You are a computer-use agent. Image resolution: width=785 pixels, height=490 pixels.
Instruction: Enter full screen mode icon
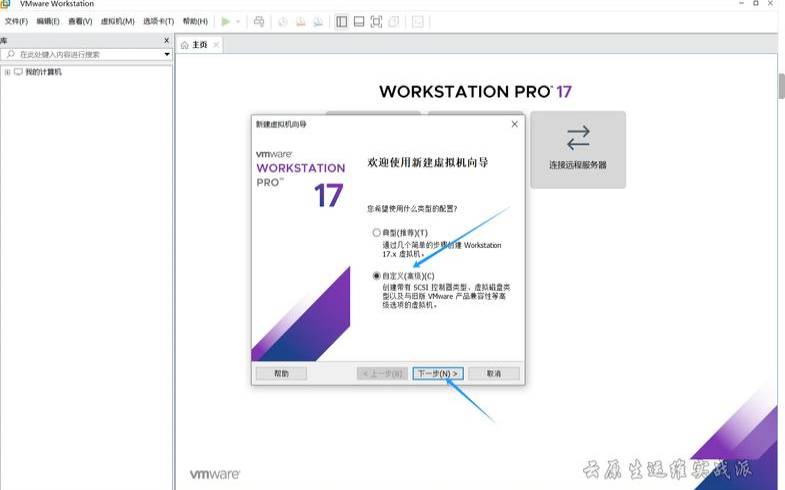[x=376, y=21]
